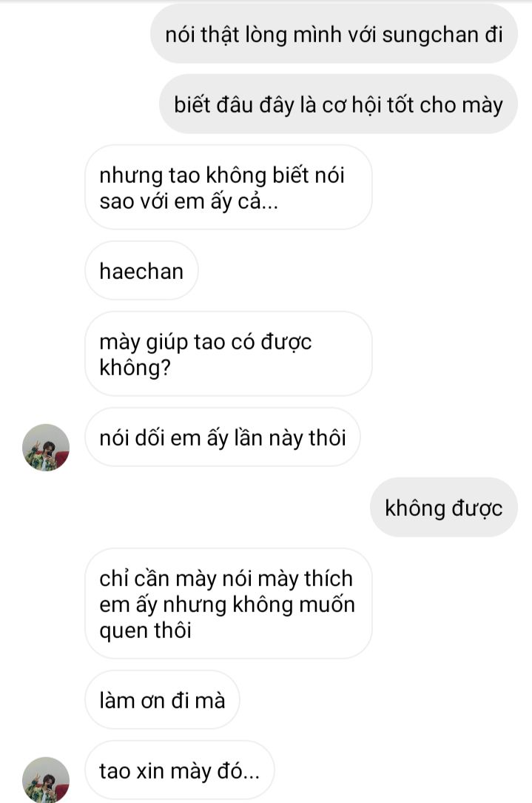Select the 'nhưng tao không biết nói sao' message
Screen dimensions: 532x803
229,187
